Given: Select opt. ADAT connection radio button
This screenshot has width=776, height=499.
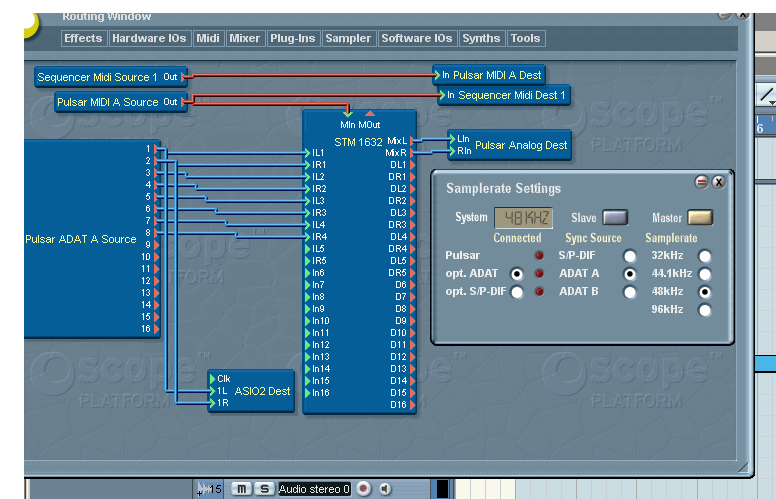Looking at the screenshot, I should tap(517, 274).
